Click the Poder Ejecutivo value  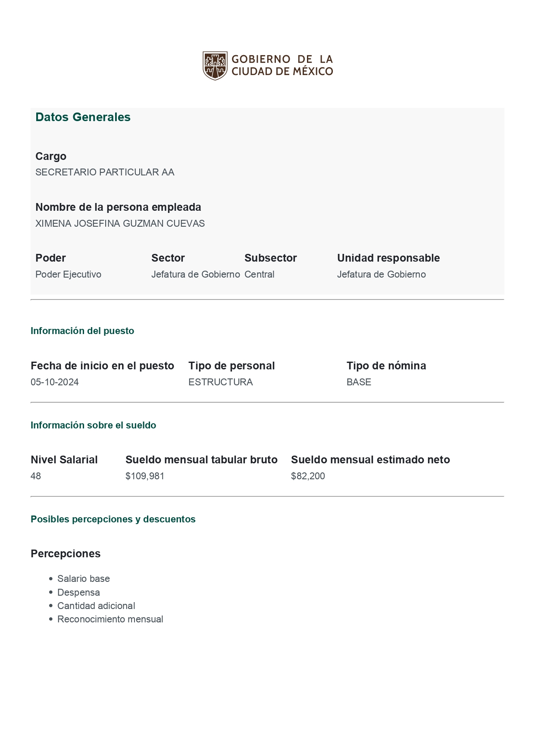pos(68,275)
